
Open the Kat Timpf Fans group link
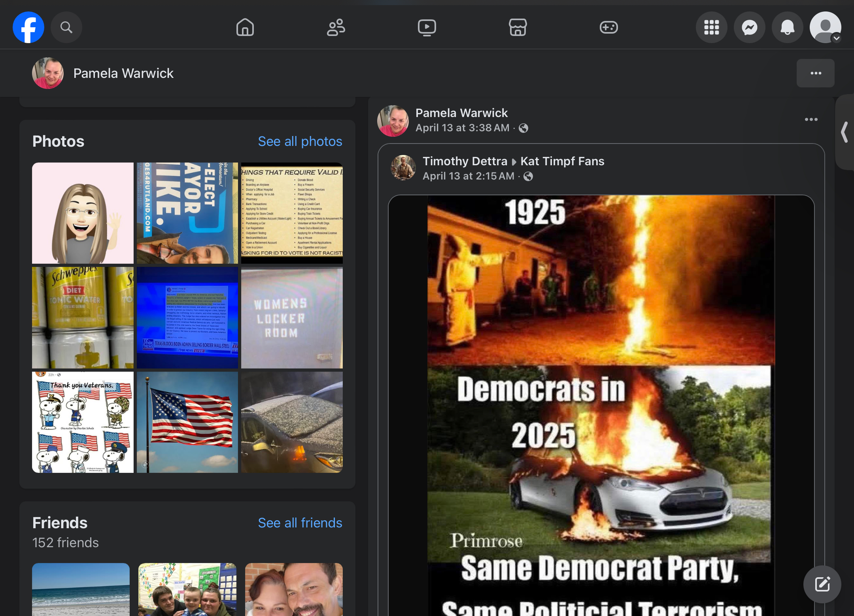pyautogui.click(x=562, y=161)
